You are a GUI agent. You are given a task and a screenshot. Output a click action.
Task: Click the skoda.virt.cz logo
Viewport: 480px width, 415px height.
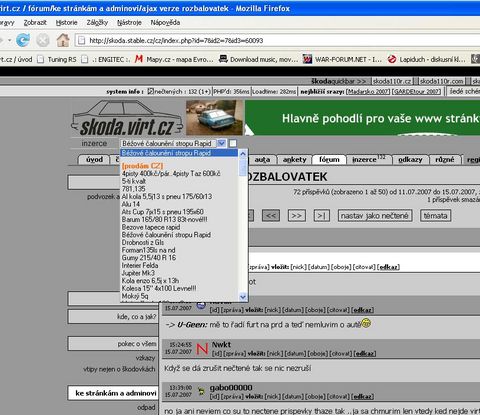pyautogui.click(x=127, y=119)
